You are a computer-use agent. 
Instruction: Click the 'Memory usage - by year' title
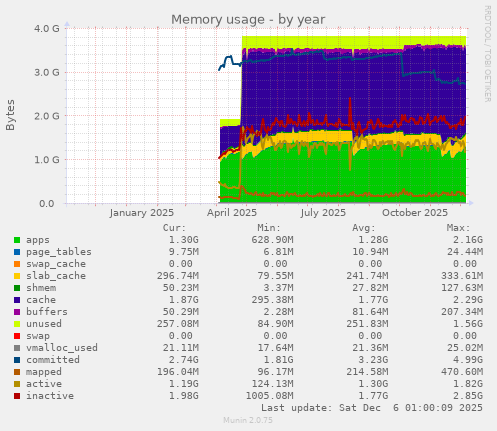pos(248,20)
